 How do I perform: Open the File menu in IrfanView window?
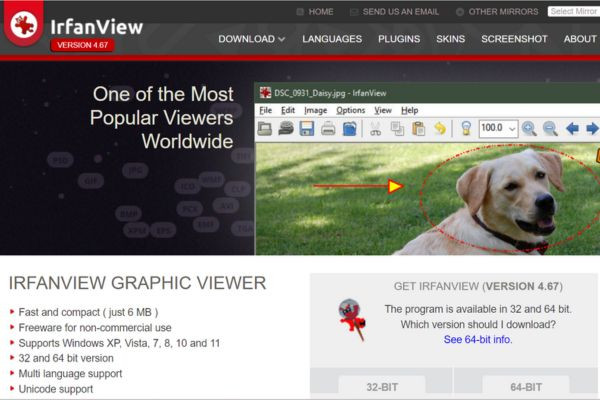(266, 111)
